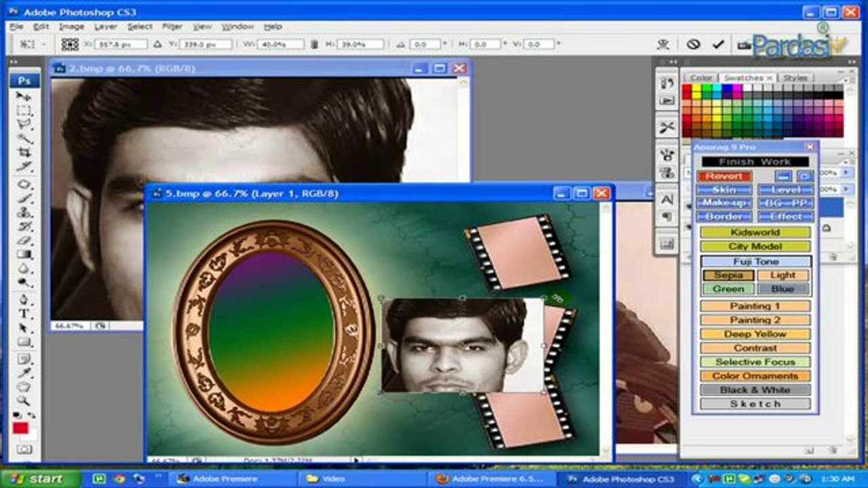Pick the foreground red color swatch

pos(20,428)
